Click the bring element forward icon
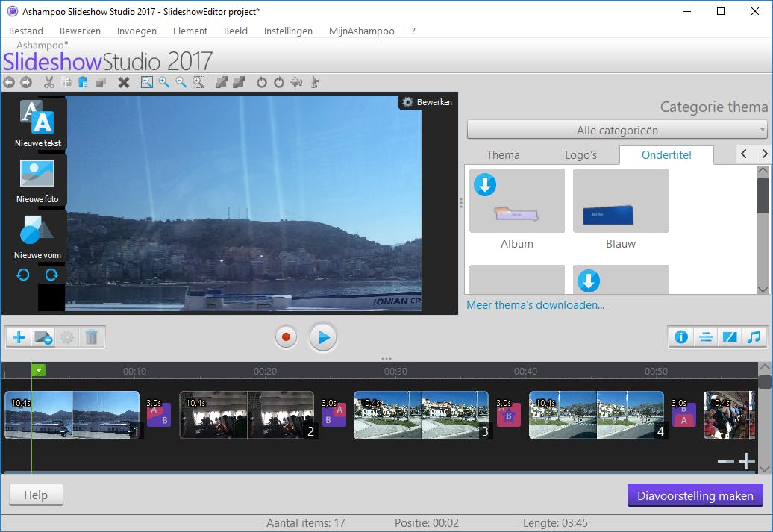The width and height of the screenshot is (773, 532). point(222,82)
